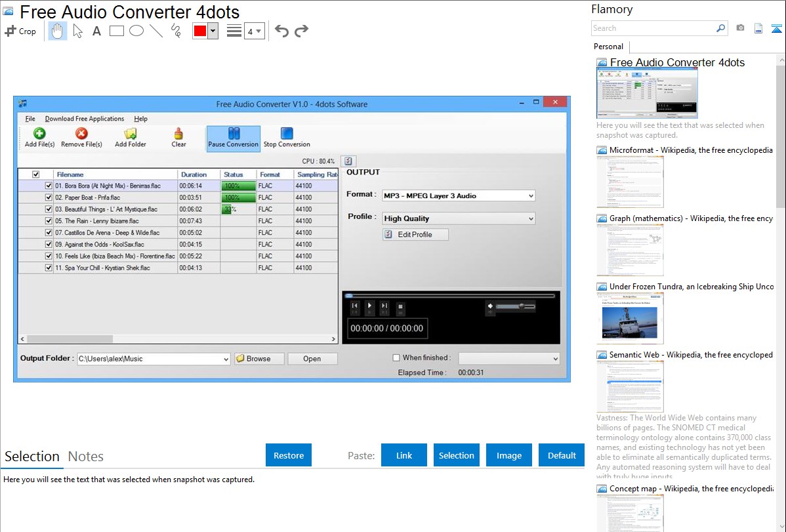Viewport: 786px width, 532px height.
Task: Open the annotation color dropdown arrow
Action: coord(213,31)
